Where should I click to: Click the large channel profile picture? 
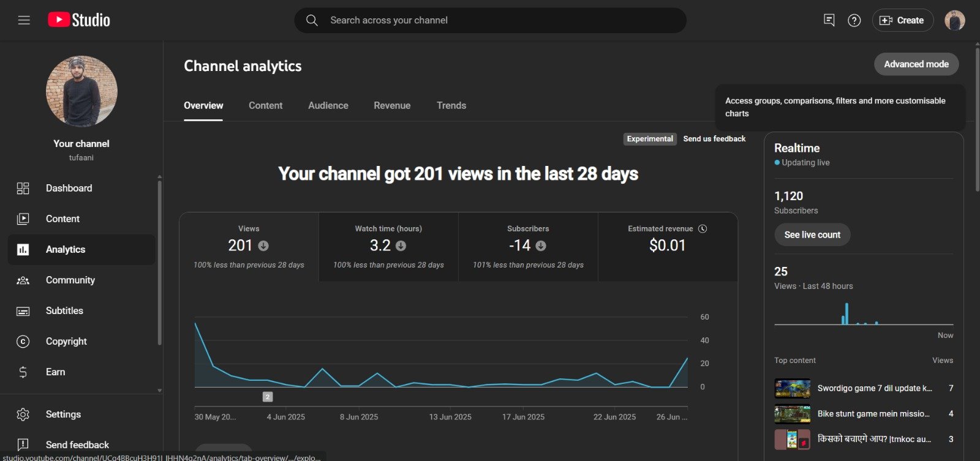(x=81, y=91)
